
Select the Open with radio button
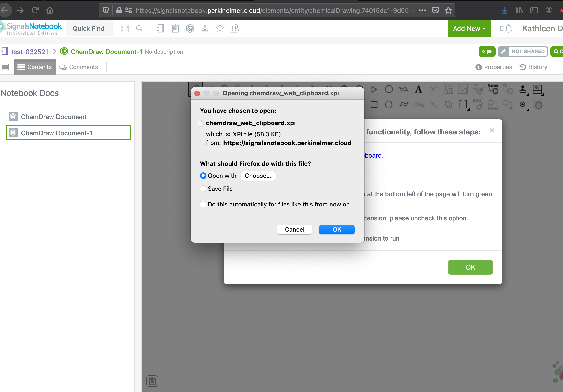tap(203, 176)
